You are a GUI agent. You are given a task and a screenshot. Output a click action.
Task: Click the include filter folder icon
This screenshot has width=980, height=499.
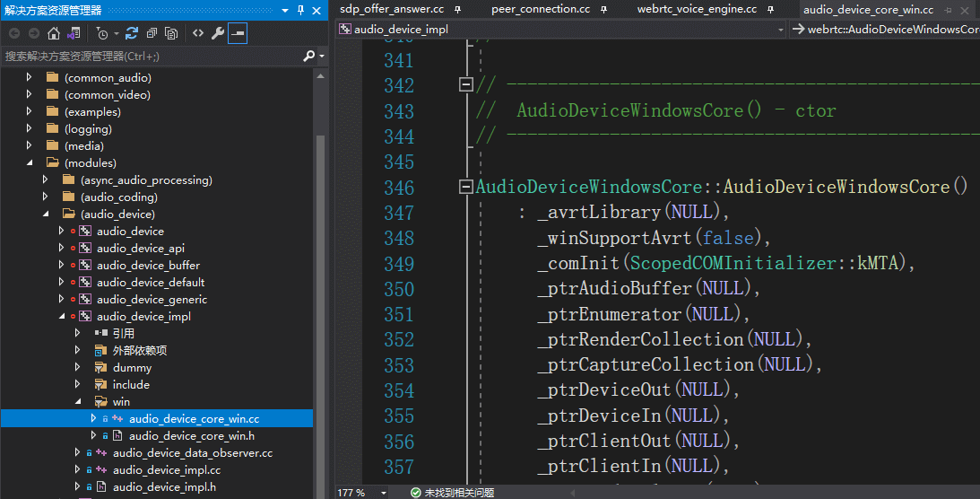pyautogui.click(x=100, y=384)
